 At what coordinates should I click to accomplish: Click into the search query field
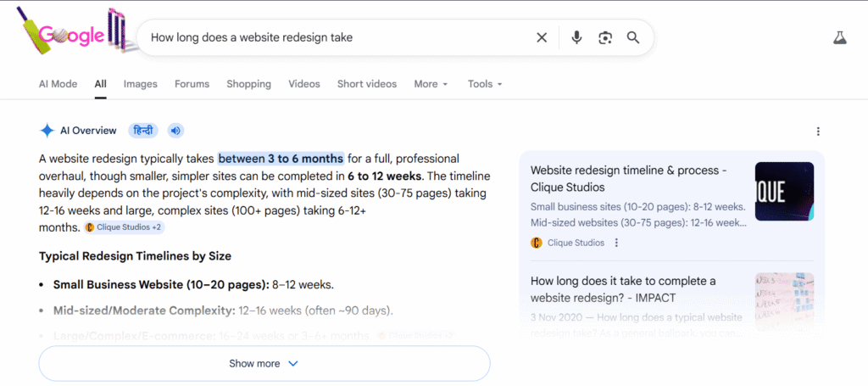[x=337, y=37]
